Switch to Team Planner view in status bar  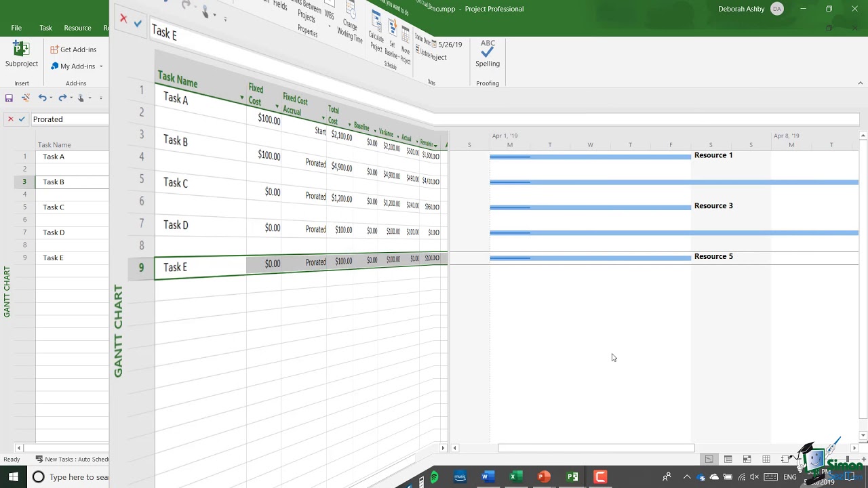pos(747,460)
